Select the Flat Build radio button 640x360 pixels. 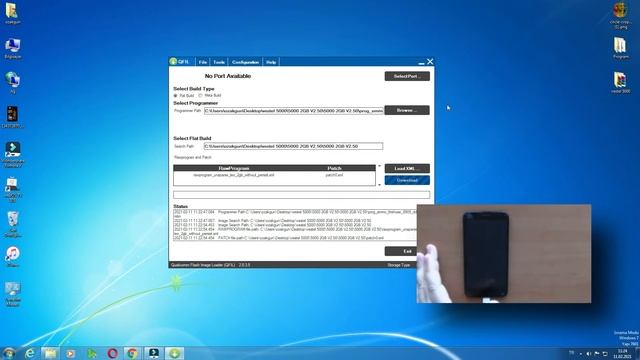(176, 96)
